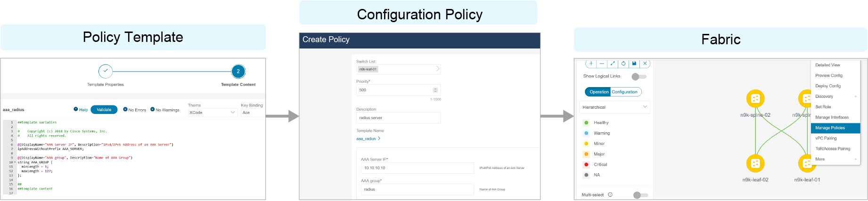Click the fit-to-screen expand icon in Fabric toolbar
This screenshot has width=868, height=201.
coord(613,64)
